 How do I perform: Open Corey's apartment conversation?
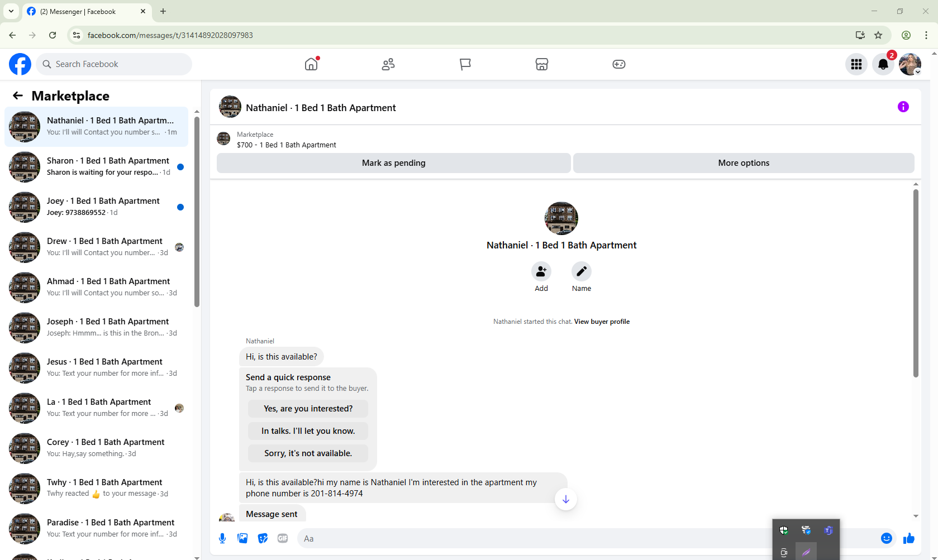[x=97, y=448]
